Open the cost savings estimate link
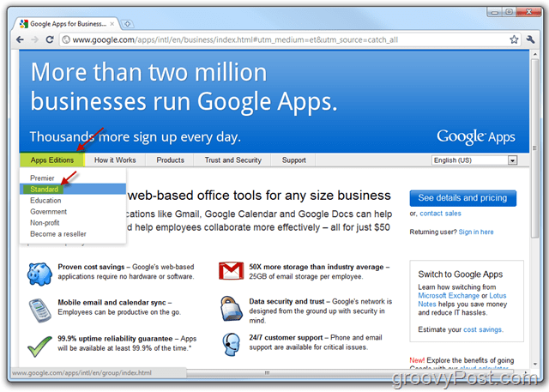Viewport: 549px width, 392px height. (x=483, y=329)
